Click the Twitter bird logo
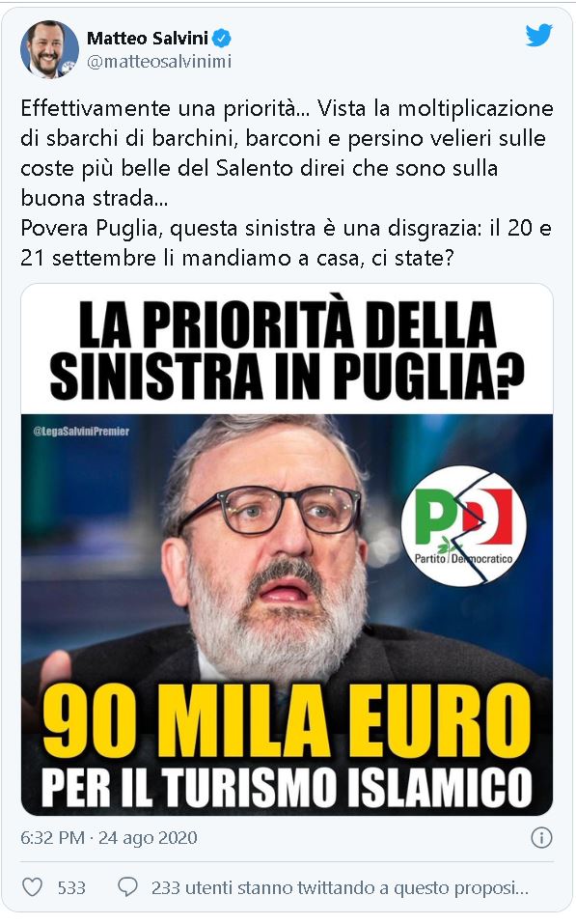 (538, 36)
